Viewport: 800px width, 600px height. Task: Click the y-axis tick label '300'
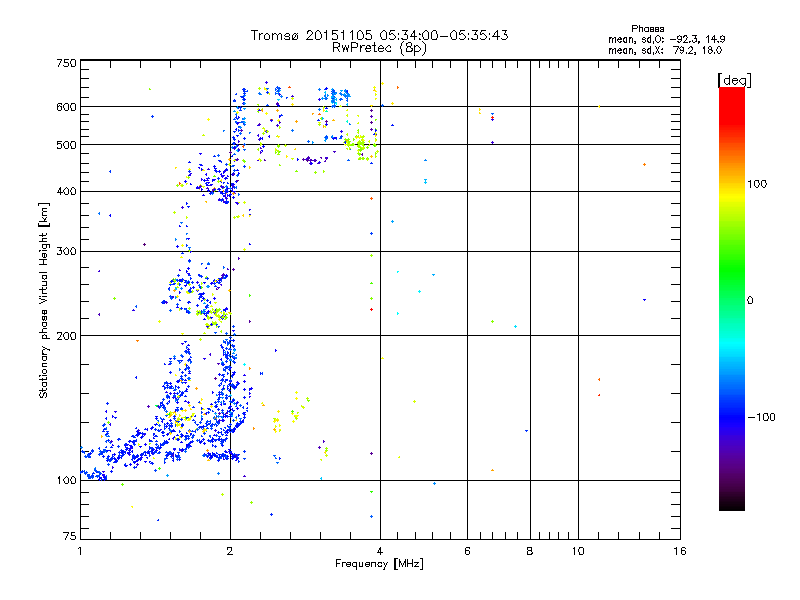tap(66, 252)
